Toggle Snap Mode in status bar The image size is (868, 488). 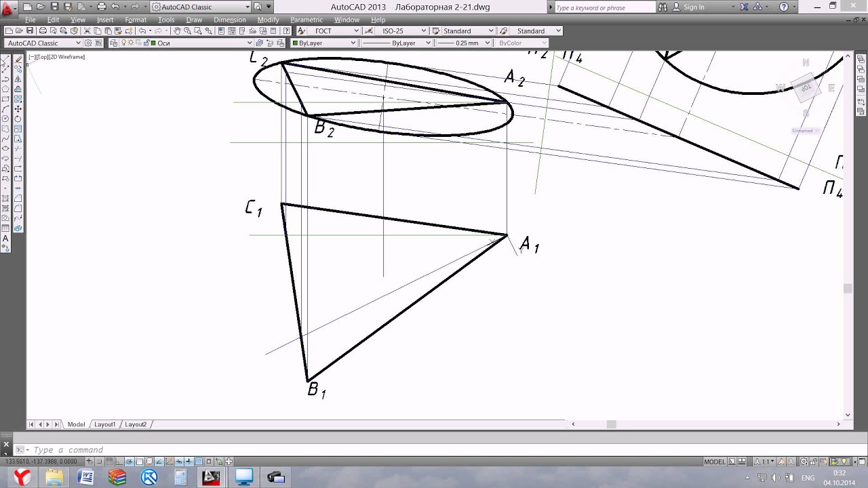(99, 462)
